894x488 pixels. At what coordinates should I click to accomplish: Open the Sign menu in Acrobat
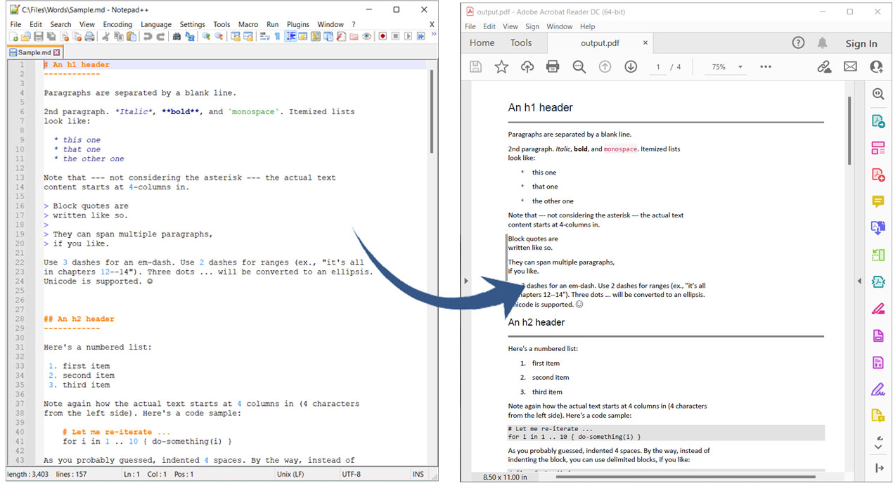coord(532,26)
